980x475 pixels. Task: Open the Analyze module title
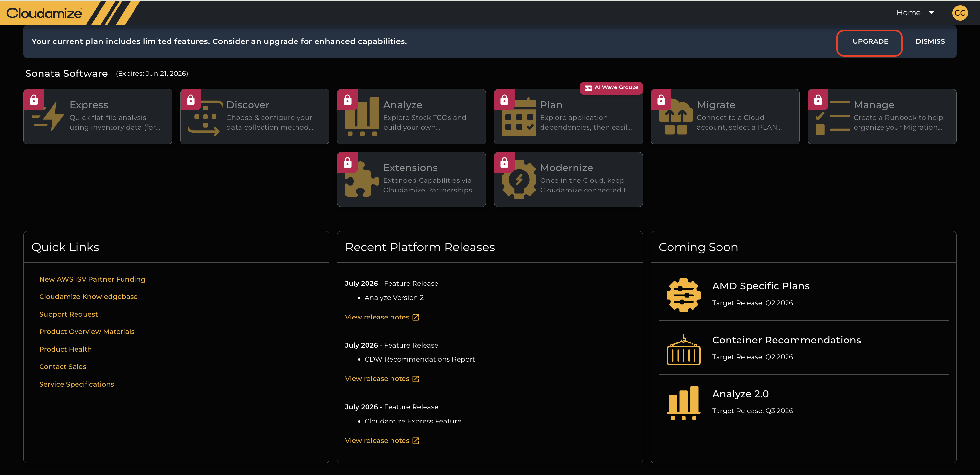point(402,105)
